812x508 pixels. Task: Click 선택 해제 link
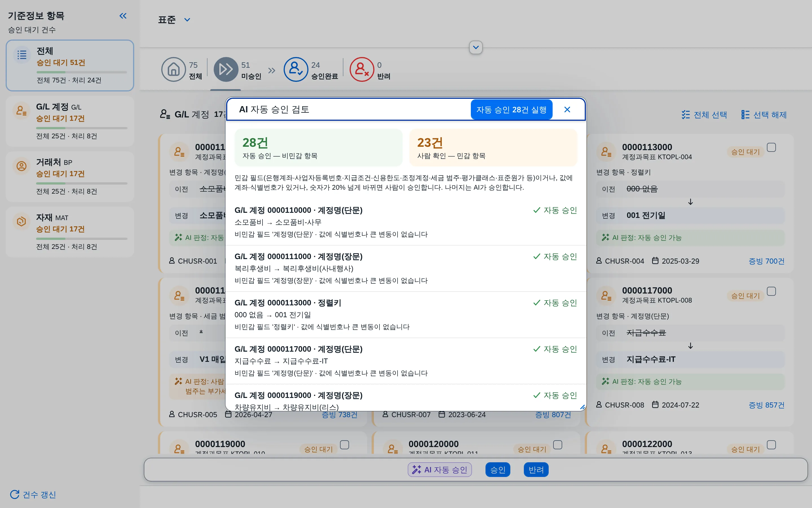point(764,115)
